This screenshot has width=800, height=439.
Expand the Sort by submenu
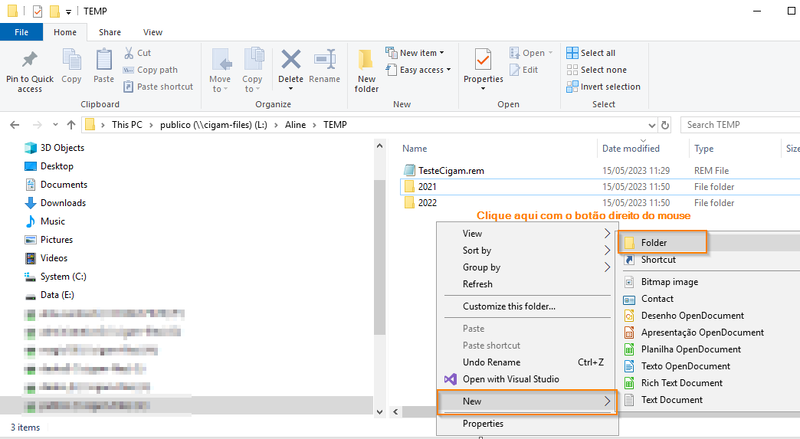[527, 251]
